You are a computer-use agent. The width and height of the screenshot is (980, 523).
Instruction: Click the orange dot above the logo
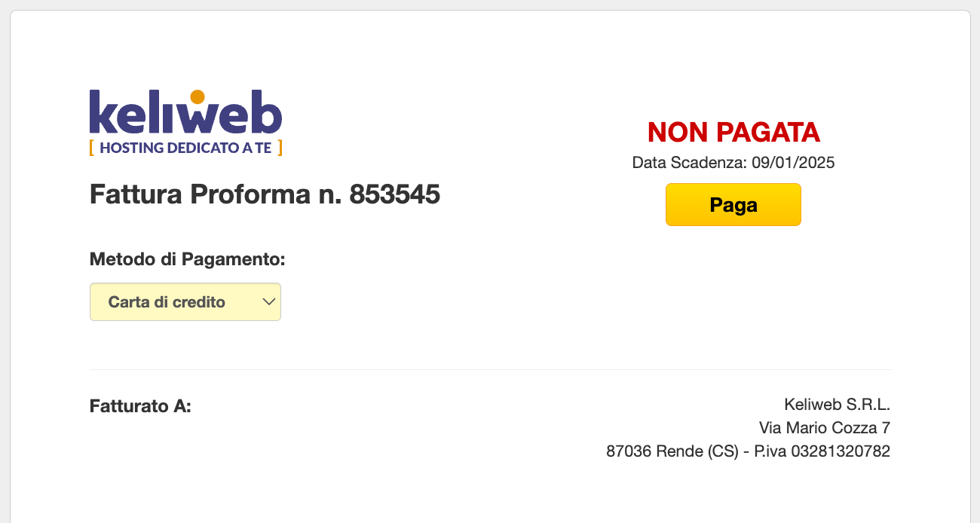(x=198, y=97)
